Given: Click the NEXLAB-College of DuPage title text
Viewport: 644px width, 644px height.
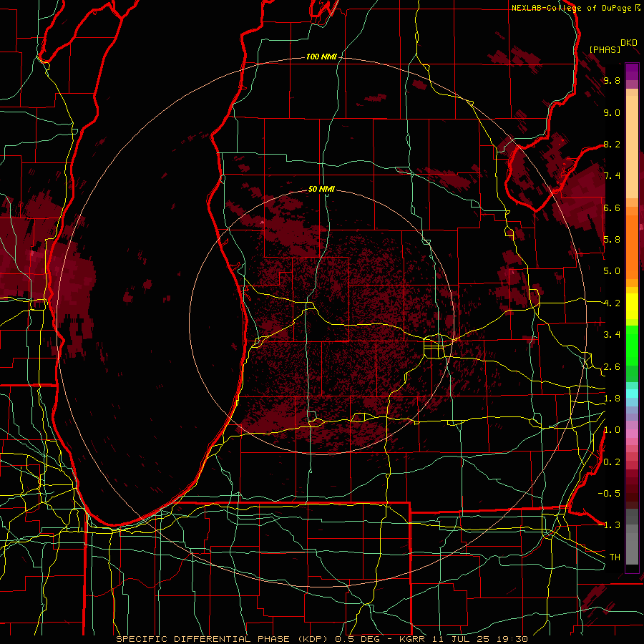Looking at the screenshot, I should 571,8.
